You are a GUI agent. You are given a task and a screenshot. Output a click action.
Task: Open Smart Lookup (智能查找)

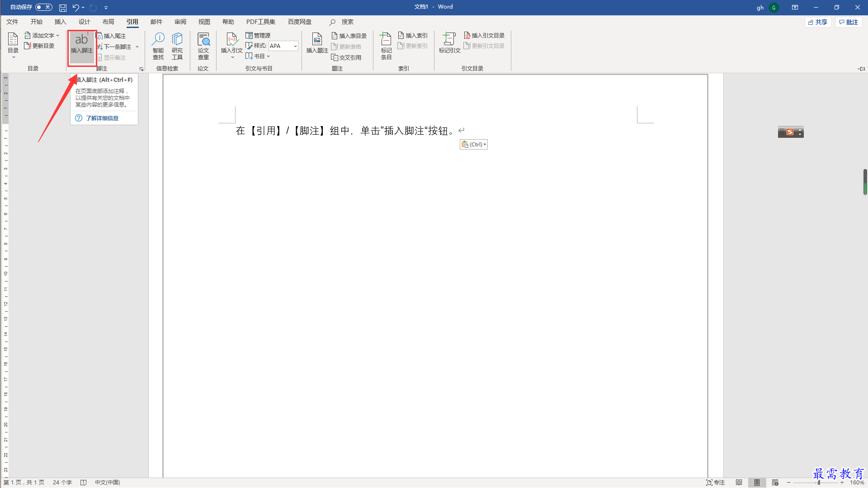click(x=158, y=46)
